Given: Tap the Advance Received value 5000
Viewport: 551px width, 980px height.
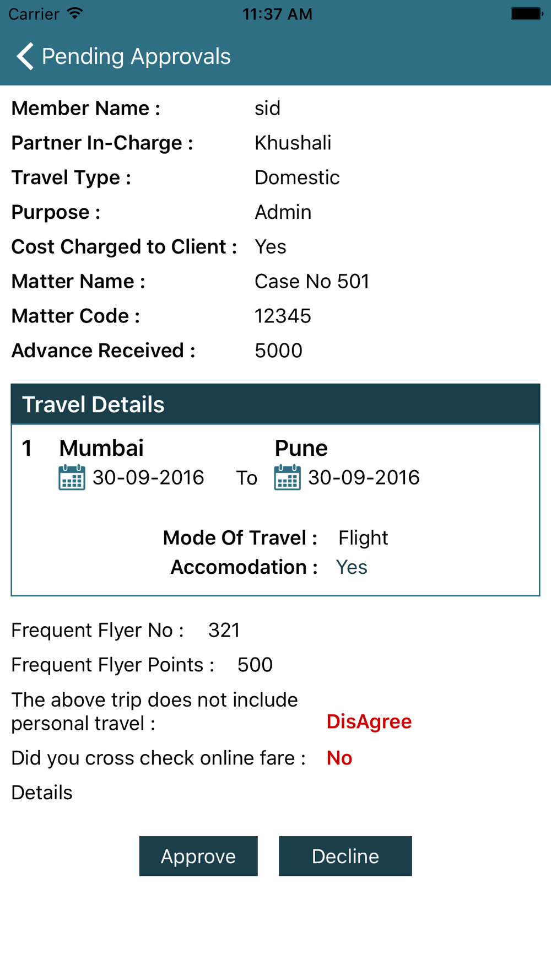Looking at the screenshot, I should click(x=278, y=351).
